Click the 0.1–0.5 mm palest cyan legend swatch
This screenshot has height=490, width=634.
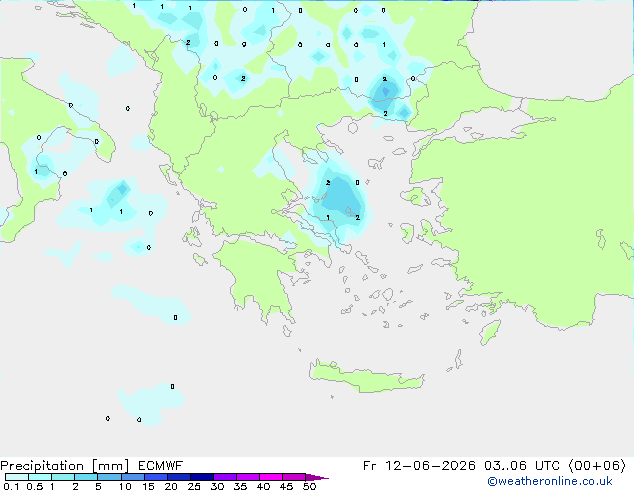17,477
